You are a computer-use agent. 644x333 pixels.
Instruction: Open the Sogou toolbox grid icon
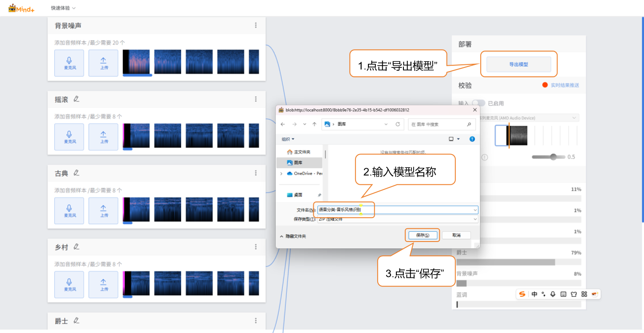click(x=584, y=294)
